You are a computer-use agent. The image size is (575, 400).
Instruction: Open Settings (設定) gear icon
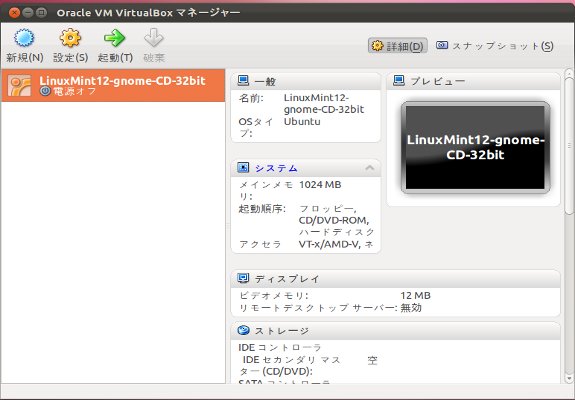70,38
